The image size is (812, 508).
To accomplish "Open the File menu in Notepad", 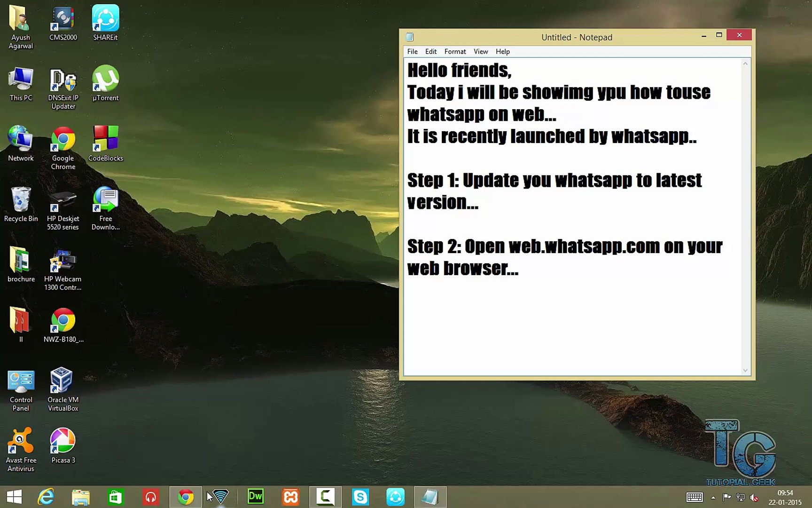I will (412, 51).
